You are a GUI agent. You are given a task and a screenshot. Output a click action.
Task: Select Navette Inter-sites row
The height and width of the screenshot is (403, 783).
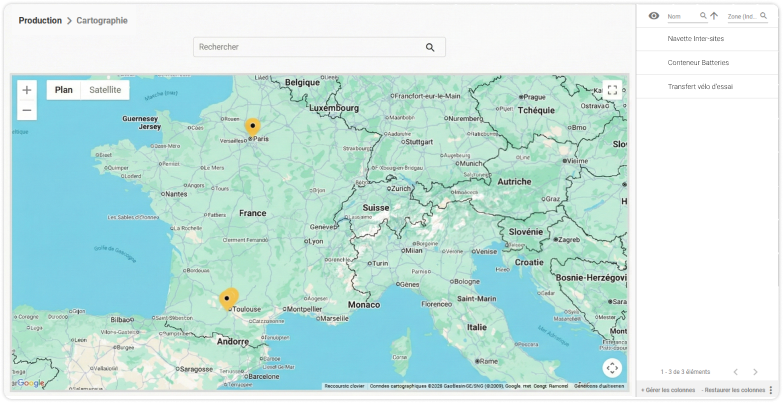pyautogui.click(x=707, y=38)
